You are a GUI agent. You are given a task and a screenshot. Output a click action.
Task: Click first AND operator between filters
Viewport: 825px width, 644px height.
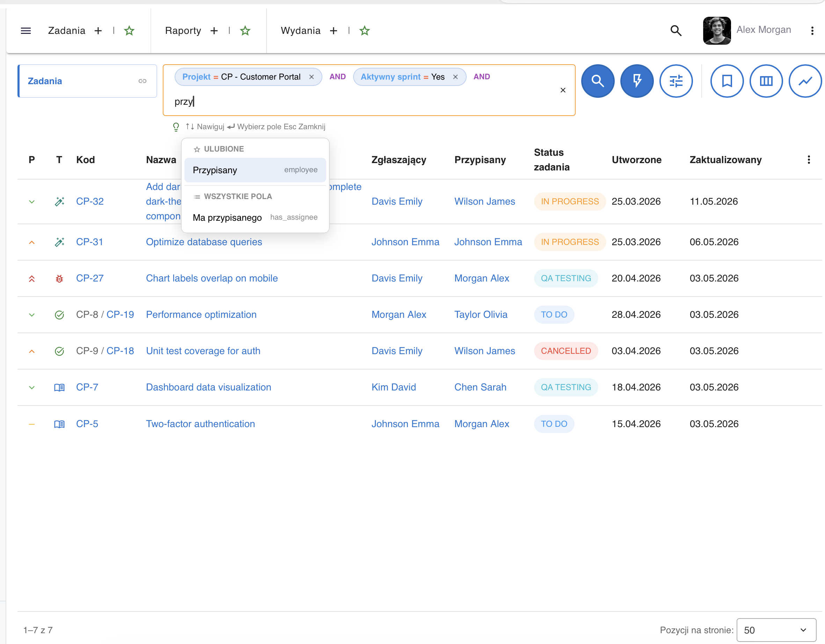(337, 77)
